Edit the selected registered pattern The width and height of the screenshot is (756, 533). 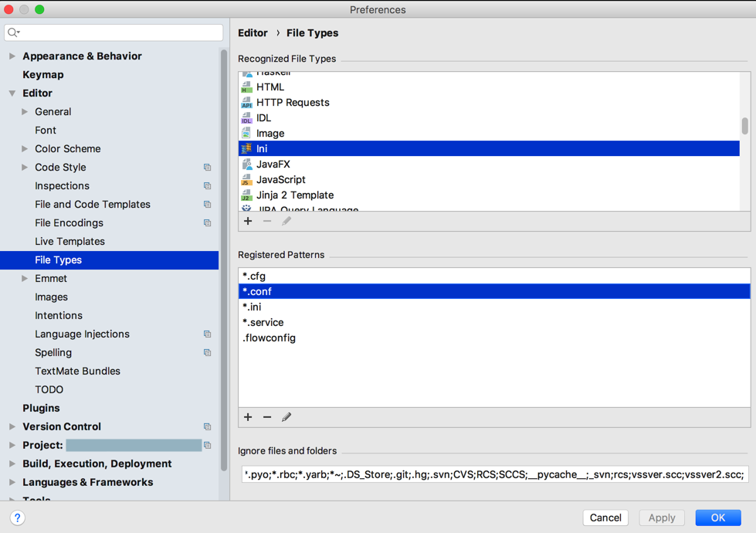point(286,417)
